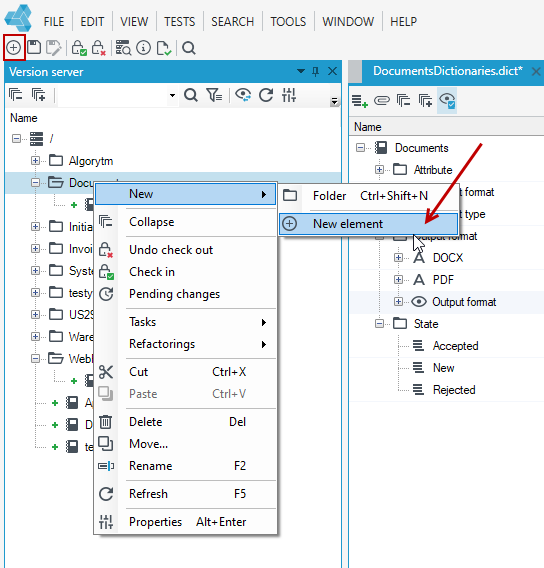Select Properties in the context menu
Image resolution: width=544 pixels, height=568 pixels.
pos(185,522)
